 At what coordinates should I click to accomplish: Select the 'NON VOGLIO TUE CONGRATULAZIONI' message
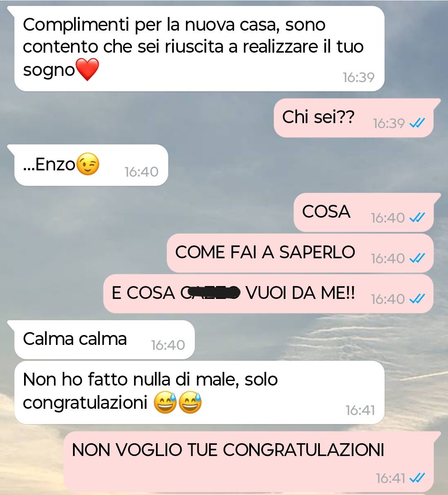tap(248, 461)
